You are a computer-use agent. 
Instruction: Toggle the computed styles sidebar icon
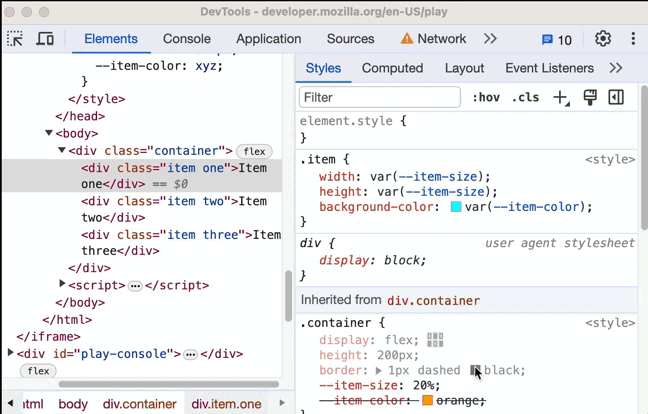point(616,98)
